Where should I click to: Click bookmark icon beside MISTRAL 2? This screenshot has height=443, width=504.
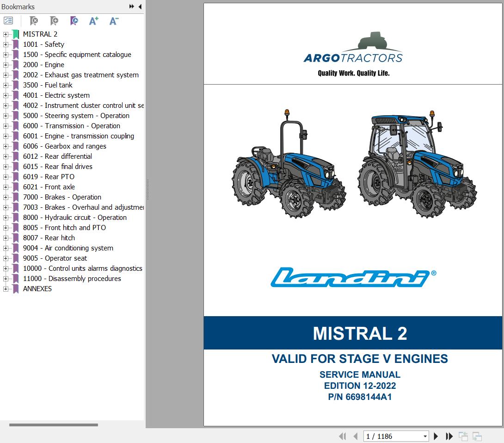coord(16,34)
